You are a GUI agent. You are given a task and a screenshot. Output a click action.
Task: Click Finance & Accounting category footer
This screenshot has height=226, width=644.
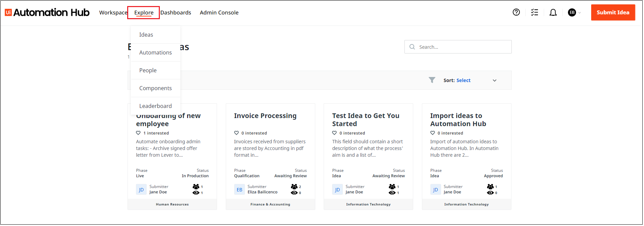point(270,204)
